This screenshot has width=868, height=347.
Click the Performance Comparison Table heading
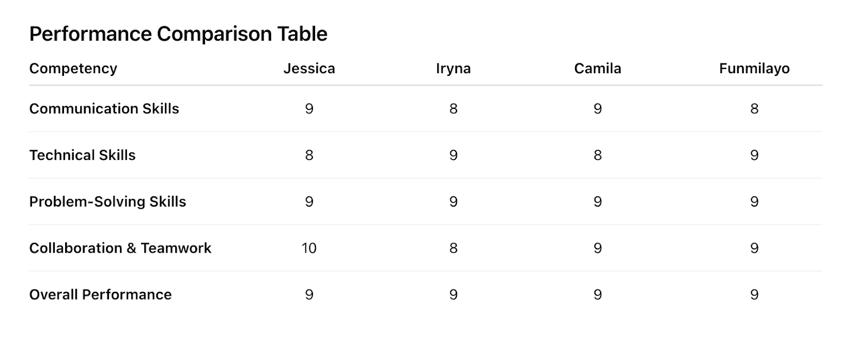(x=178, y=34)
